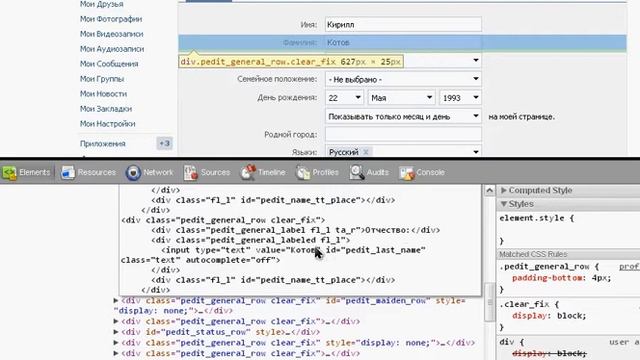Switch to the Sources tab label
This screenshot has height=360, width=640.
216,172
